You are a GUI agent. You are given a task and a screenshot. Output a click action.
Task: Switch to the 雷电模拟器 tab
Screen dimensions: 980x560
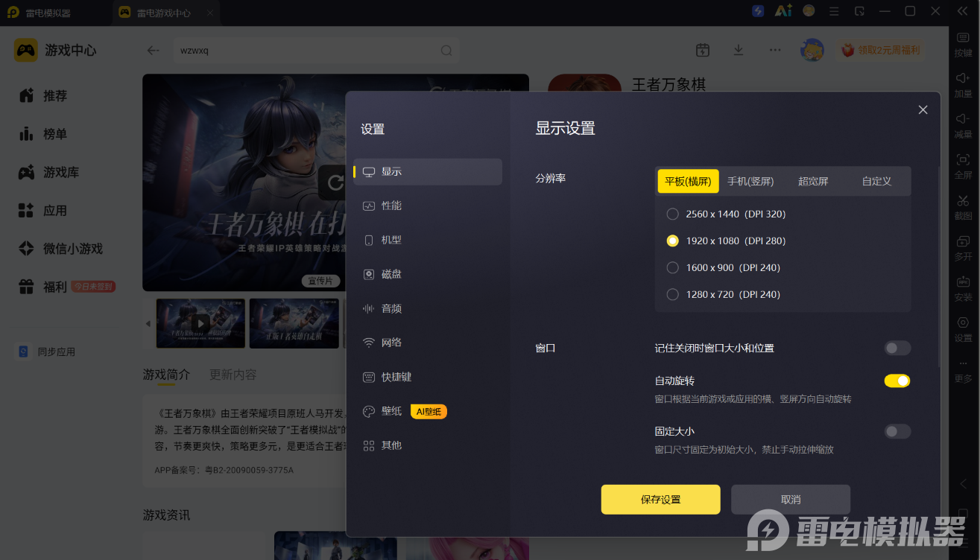point(49,13)
